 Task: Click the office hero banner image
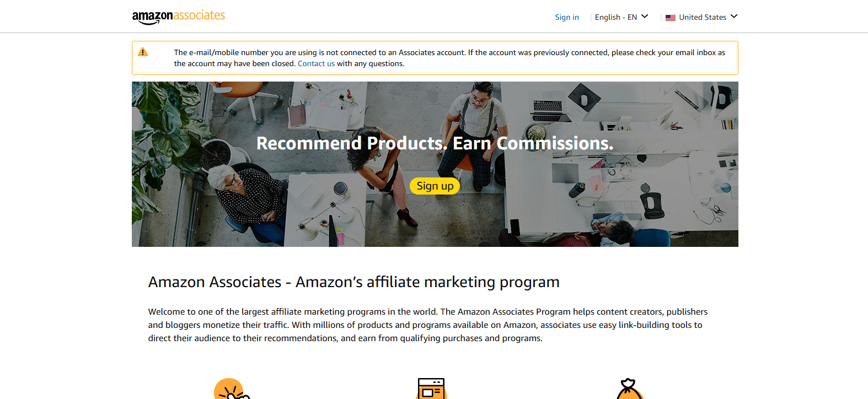pyautogui.click(x=435, y=164)
